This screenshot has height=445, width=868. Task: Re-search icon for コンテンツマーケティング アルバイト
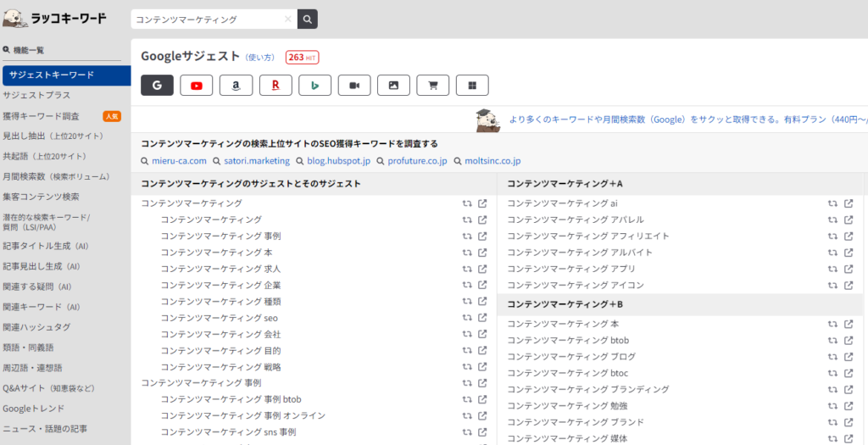coord(832,253)
